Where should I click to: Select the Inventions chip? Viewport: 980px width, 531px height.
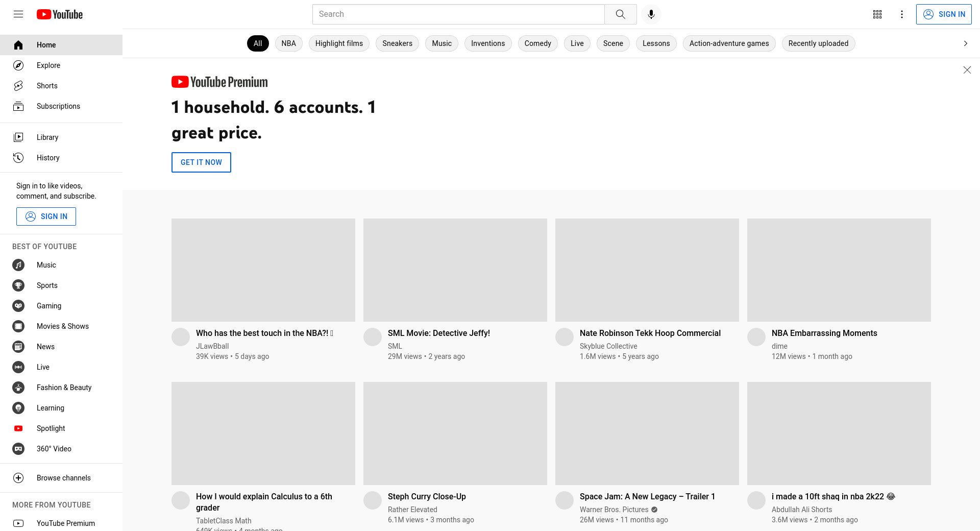488,43
